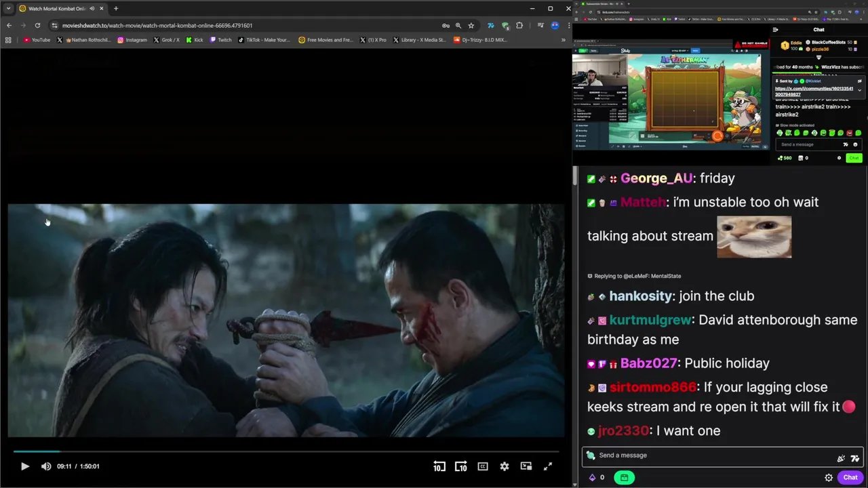Open the Free Movies bookmark

326,40
